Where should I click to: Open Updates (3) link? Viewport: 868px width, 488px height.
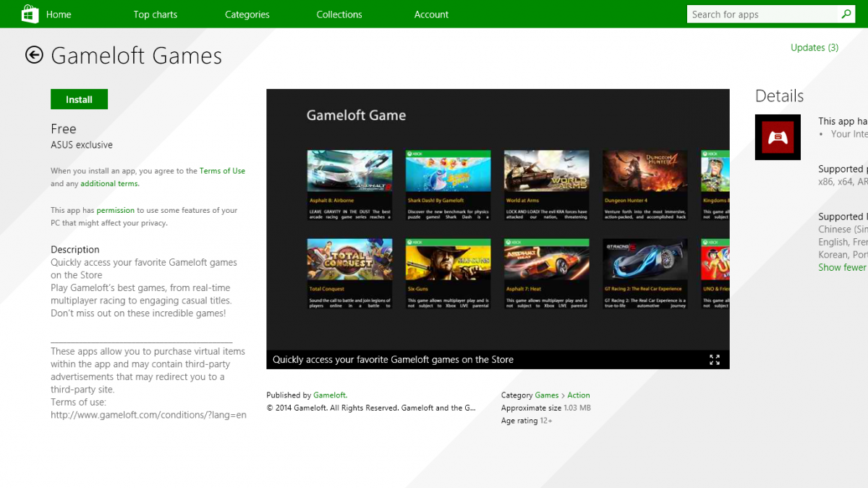[x=814, y=48]
